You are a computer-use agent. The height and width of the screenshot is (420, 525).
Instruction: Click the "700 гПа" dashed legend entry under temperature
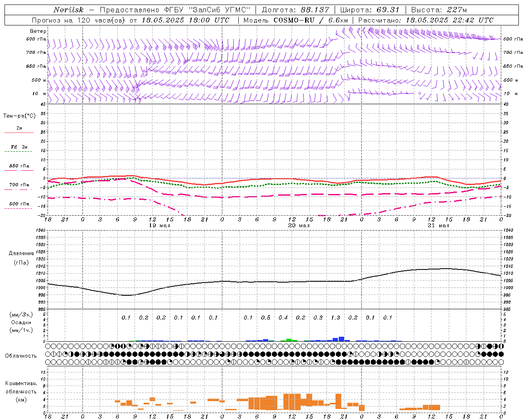19,187
